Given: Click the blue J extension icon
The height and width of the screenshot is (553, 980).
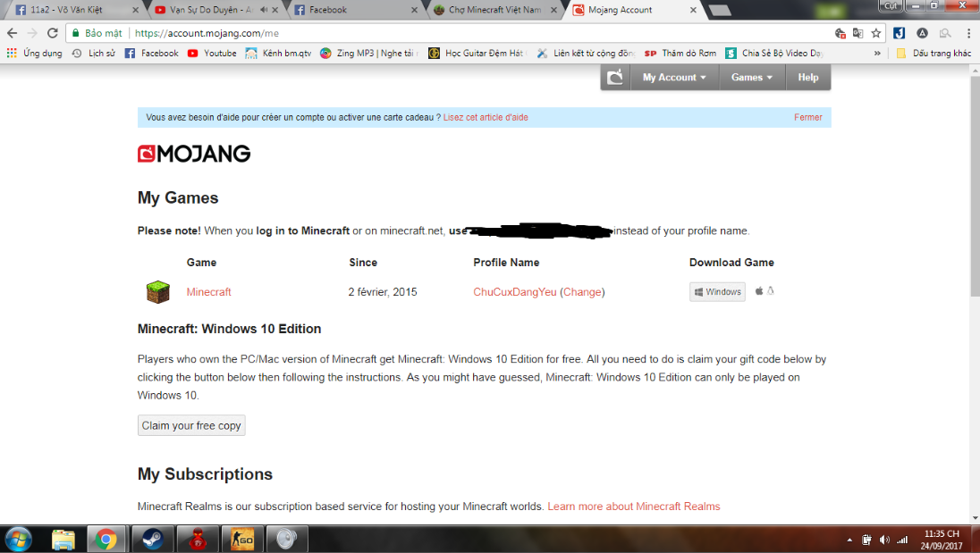Looking at the screenshot, I should point(900,33).
